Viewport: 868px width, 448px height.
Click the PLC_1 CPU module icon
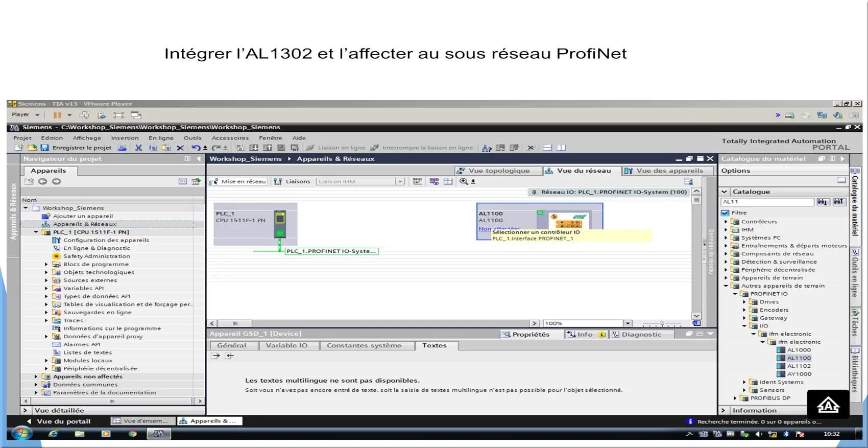pos(279,224)
